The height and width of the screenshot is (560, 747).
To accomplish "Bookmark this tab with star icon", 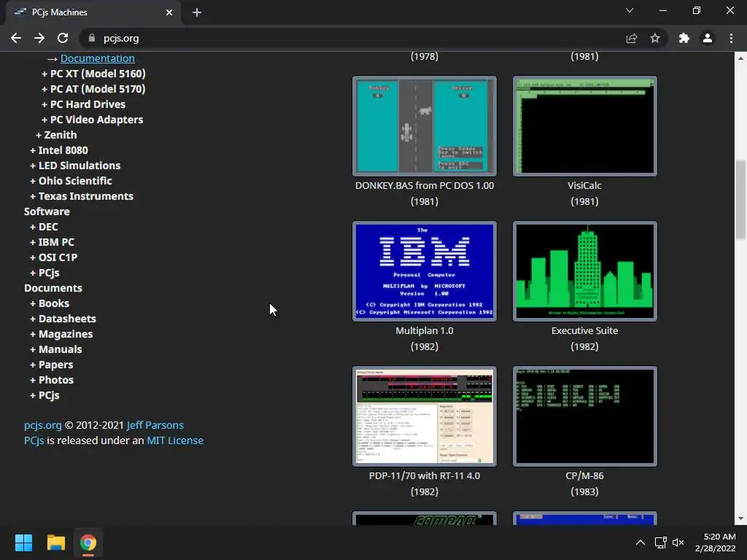I will click(x=655, y=38).
